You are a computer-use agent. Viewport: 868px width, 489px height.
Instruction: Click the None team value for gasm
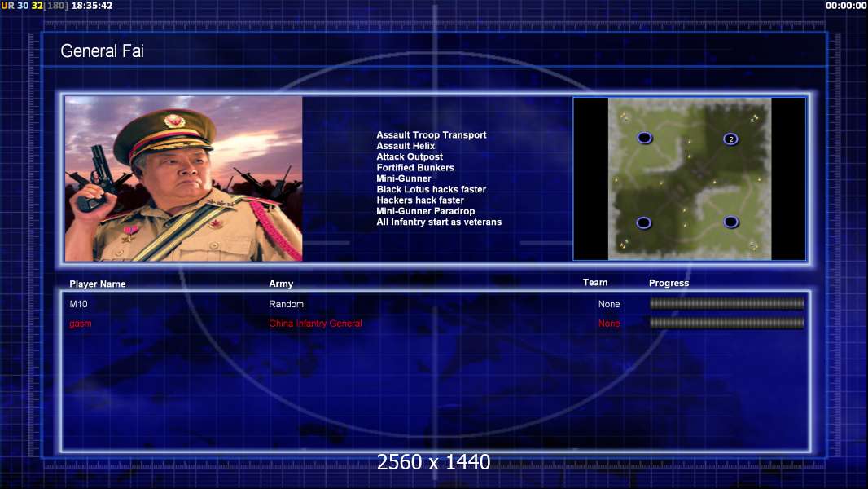click(609, 324)
